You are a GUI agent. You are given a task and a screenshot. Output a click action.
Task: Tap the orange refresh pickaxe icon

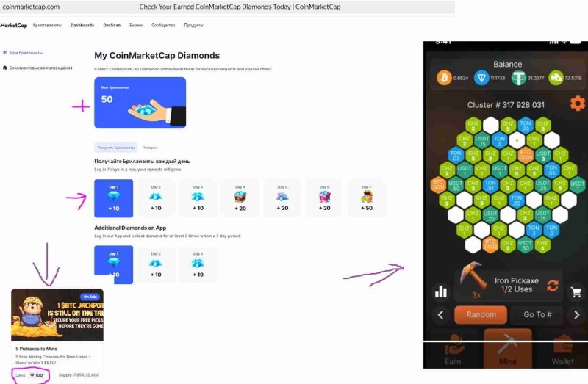pos(553,286)
